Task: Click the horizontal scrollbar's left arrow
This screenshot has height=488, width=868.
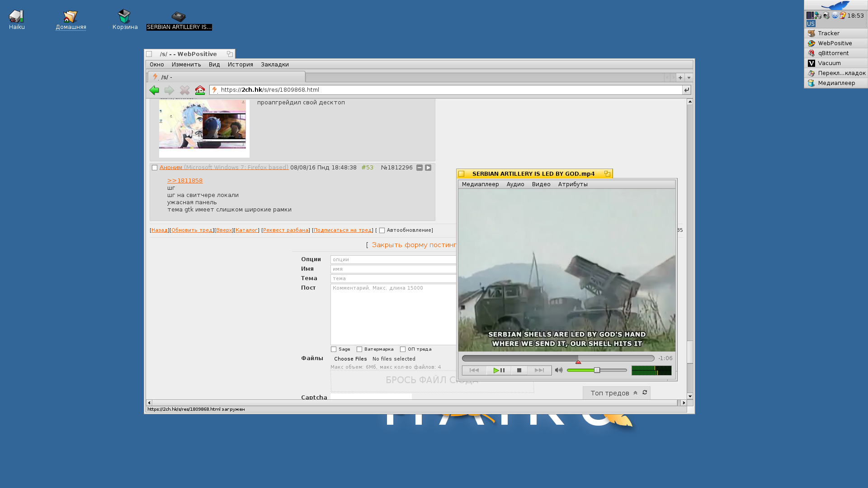Action: click(x=149, y=403)
